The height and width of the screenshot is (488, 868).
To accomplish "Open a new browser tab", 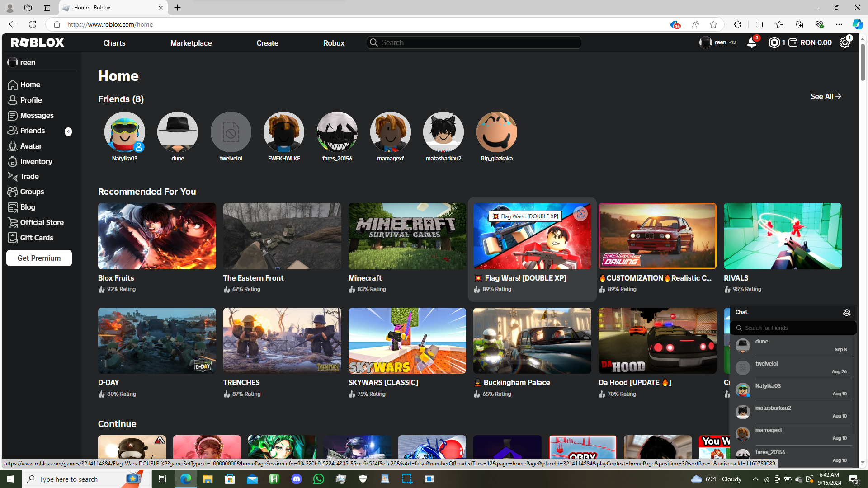I will click(177, 8).
